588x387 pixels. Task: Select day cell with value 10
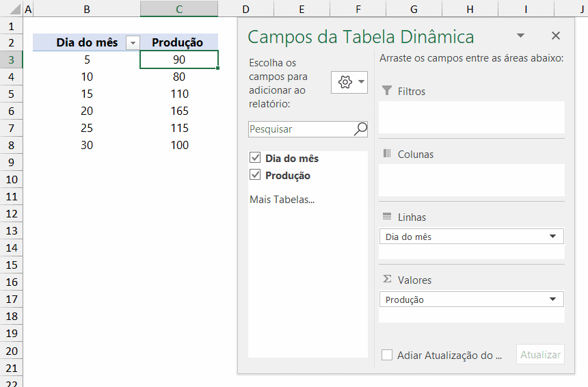87,77
